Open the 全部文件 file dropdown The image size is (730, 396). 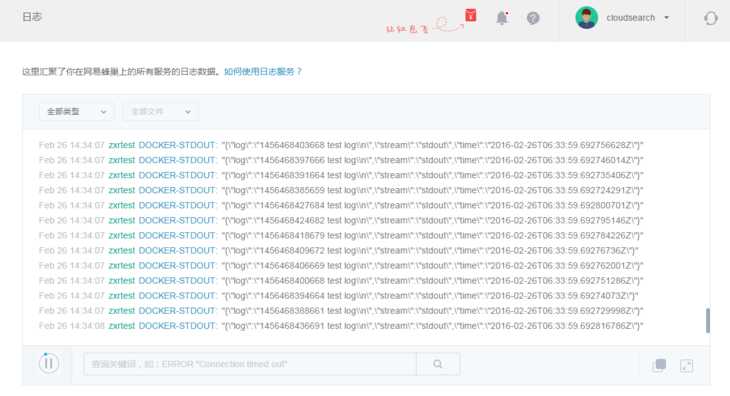click(x=161, y=112)
